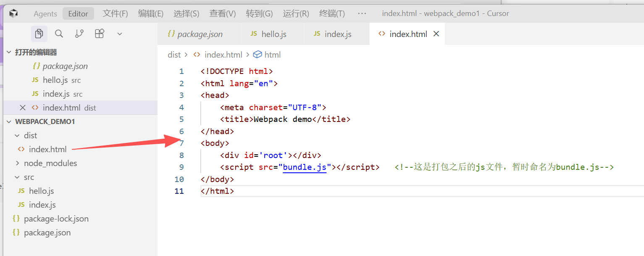
Task: Switch to Agents mode
Action: tap(45, 13)
